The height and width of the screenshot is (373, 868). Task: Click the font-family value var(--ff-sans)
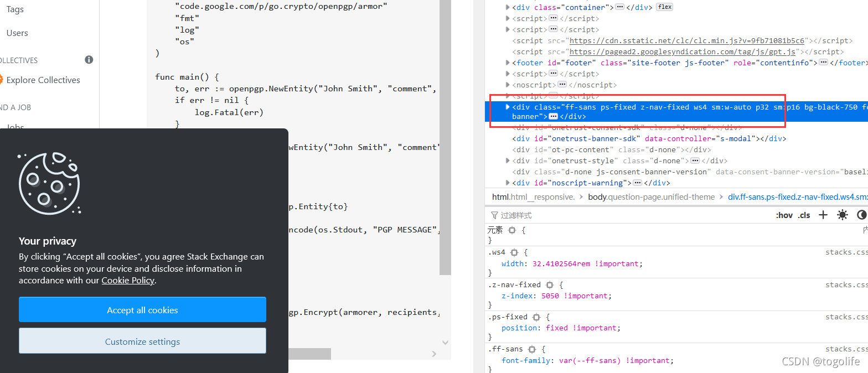click(590, 361)
